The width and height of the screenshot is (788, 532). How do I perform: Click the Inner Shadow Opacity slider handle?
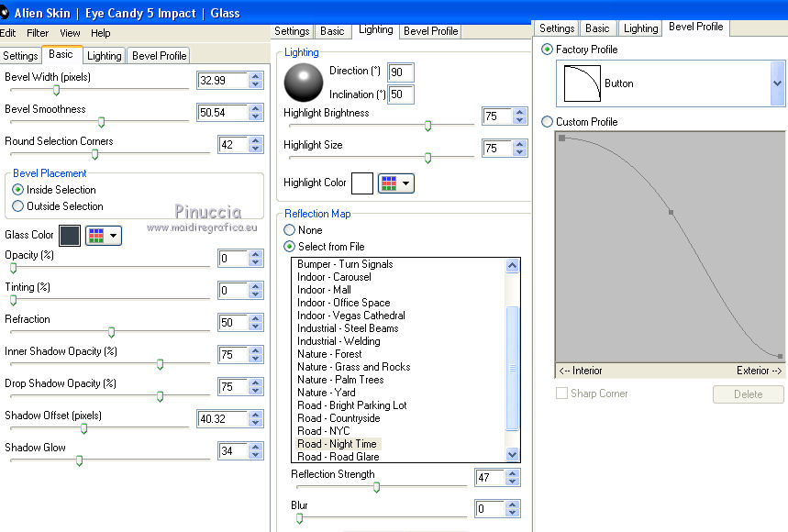pos(160,364)
